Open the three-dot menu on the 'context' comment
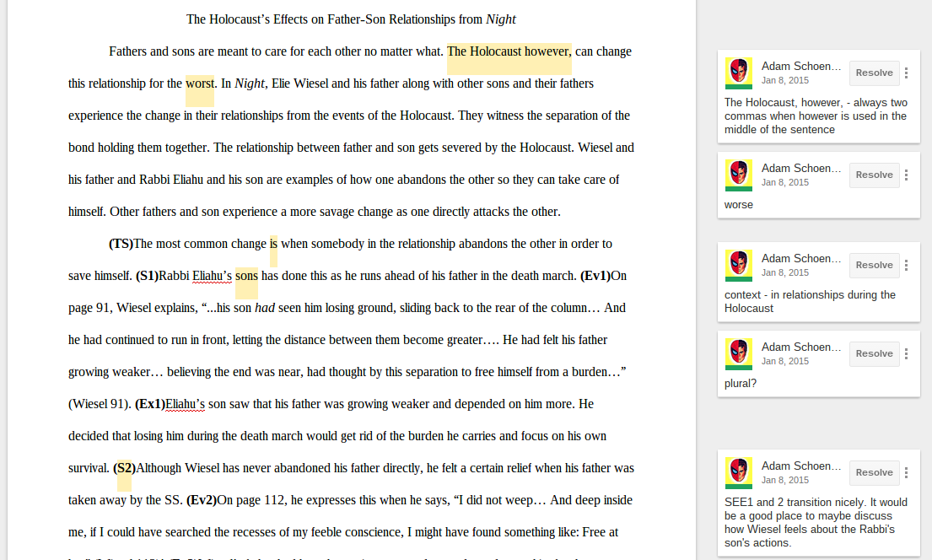Viewport: 932px width, 560px height. point(906,265)
